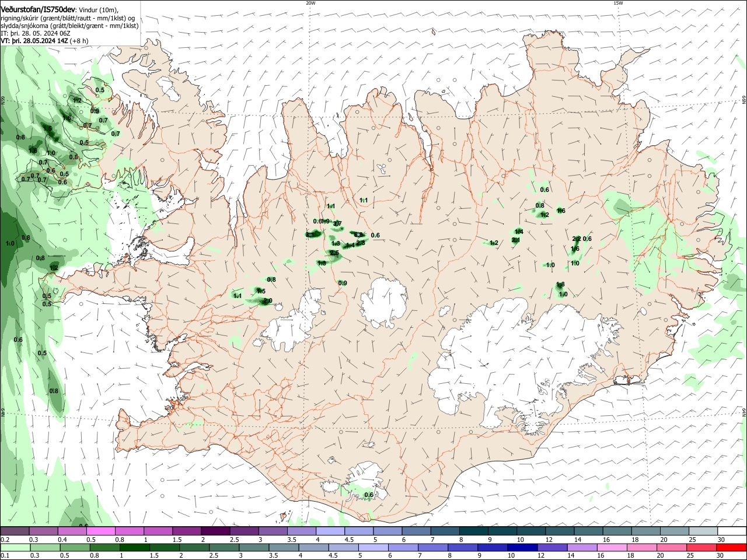Click the 'IT: þri. 28. 05. 2024 06Z' line

pos(36,33)
